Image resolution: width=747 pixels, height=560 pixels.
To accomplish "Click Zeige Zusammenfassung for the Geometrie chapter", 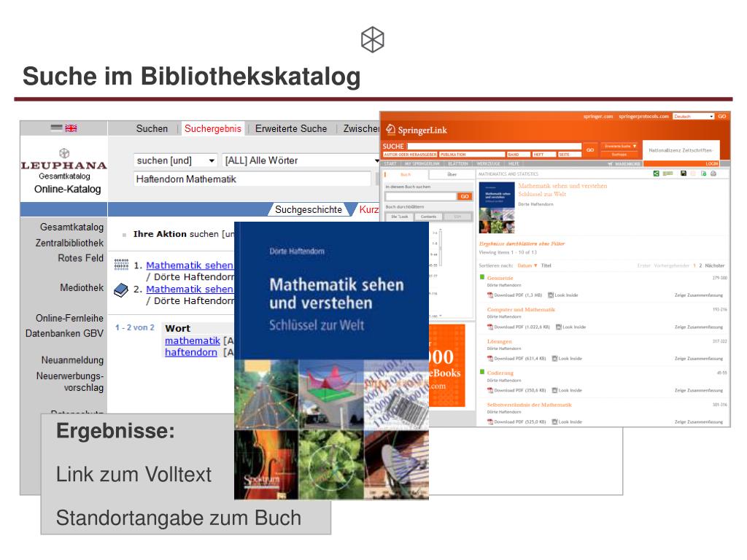I will click(x=698, y=295).
